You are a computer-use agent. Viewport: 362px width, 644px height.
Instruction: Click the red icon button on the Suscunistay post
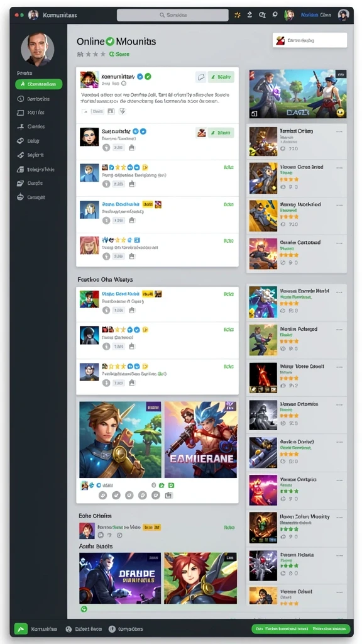[x=201, y=133]
